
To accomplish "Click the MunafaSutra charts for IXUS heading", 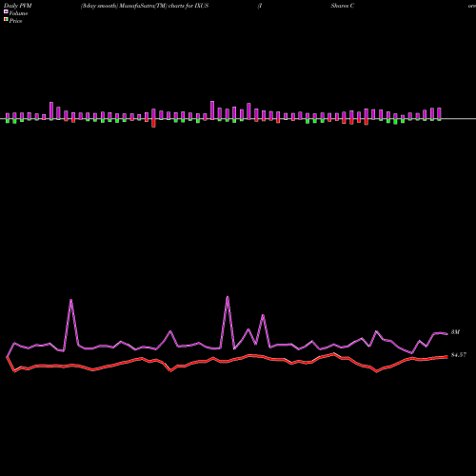I will (x=145, y=6).
